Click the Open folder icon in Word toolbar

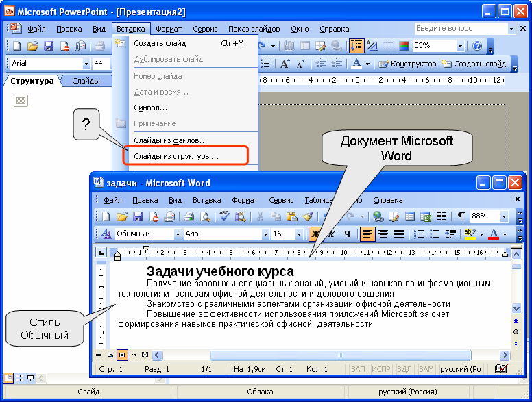tap(122, 216)
